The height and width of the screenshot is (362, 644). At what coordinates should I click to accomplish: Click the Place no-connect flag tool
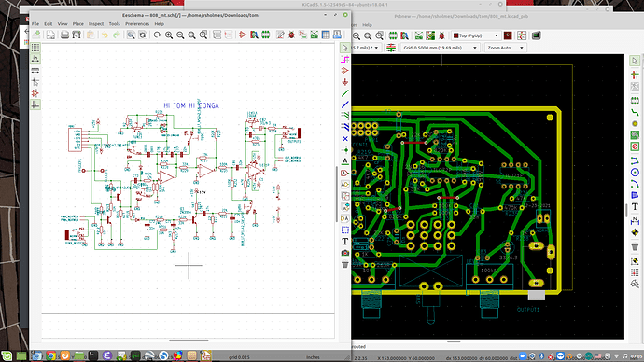pos(345,139)
